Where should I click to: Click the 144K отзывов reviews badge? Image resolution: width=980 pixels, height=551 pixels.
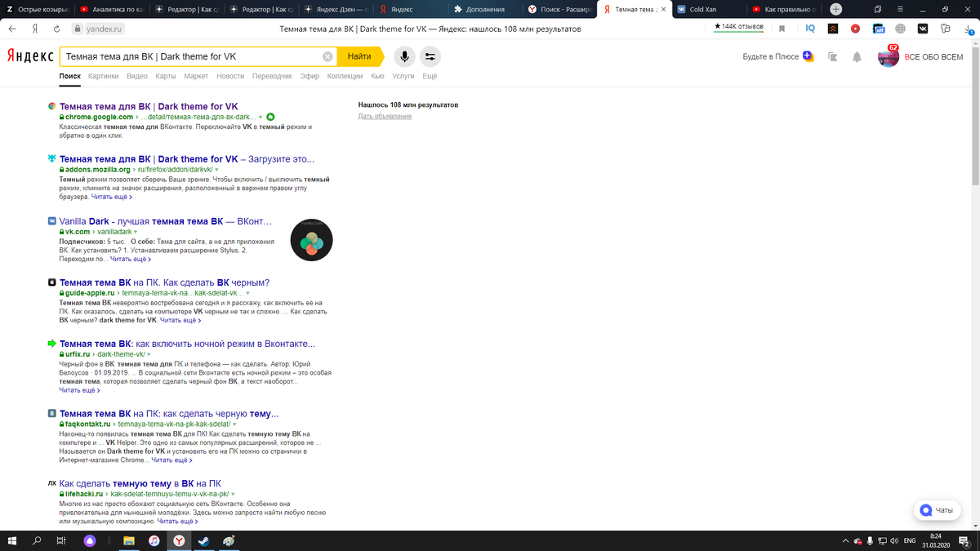[738, 27]
